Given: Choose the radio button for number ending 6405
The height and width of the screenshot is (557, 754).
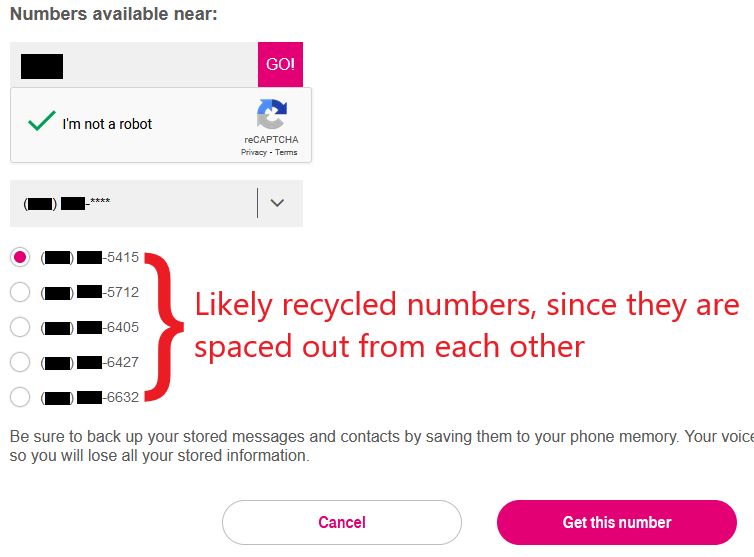Looking at the screenshot, I should pos(20,327).
